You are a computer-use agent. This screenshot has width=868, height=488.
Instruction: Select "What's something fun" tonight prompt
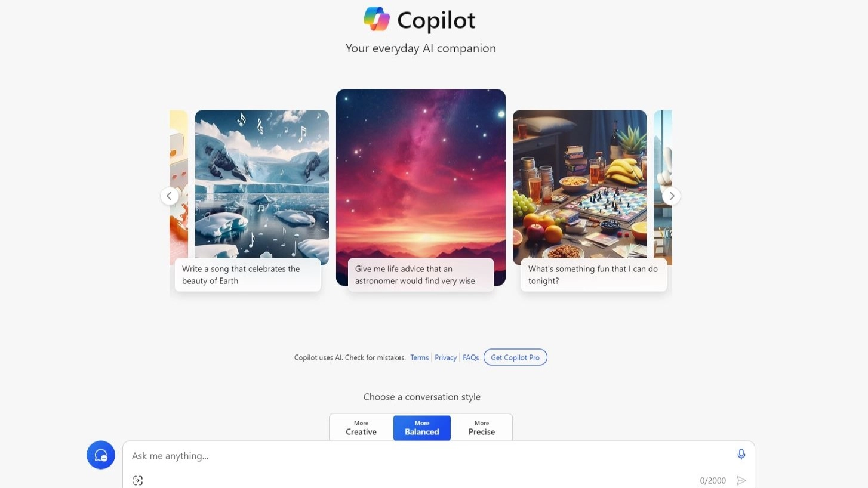click(594, 275)
